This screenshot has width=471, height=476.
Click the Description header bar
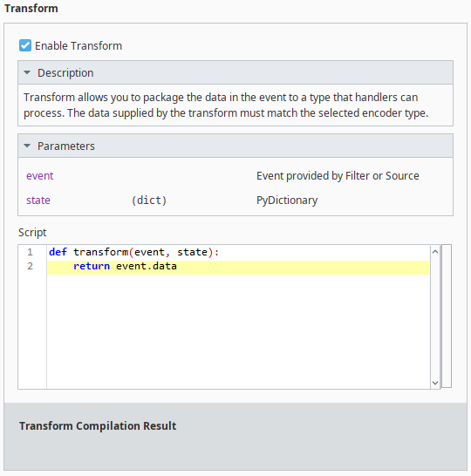tap(235, 72)
